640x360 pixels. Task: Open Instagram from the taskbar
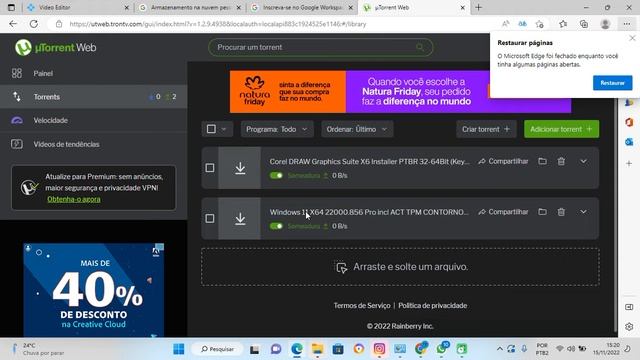pyautogui.click(x=379, y=349)
